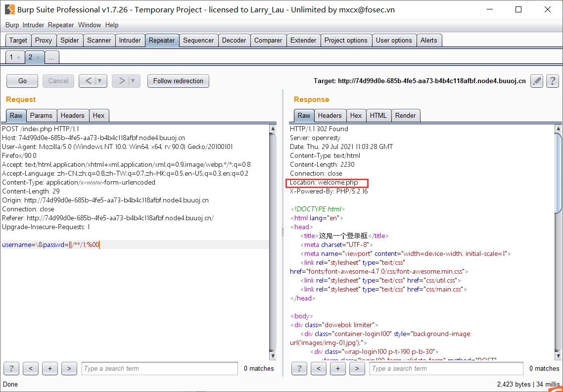Click the Location: welcome.php header line

(x=324, y=183)
